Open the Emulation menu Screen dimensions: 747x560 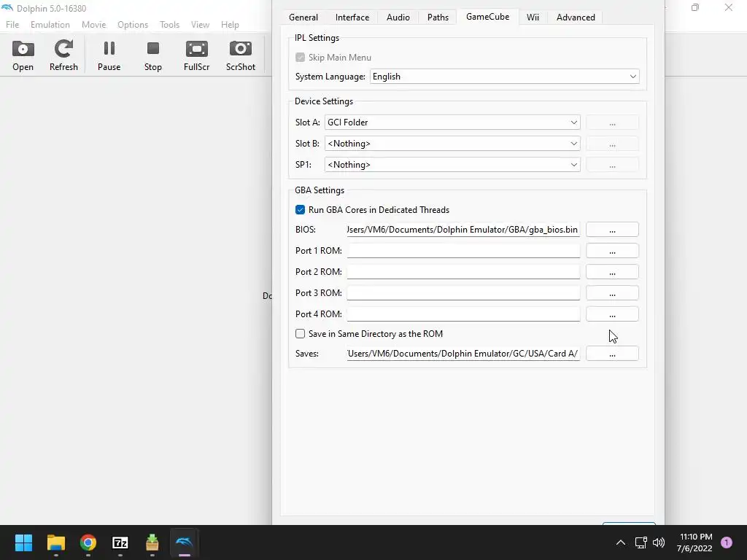50,25
